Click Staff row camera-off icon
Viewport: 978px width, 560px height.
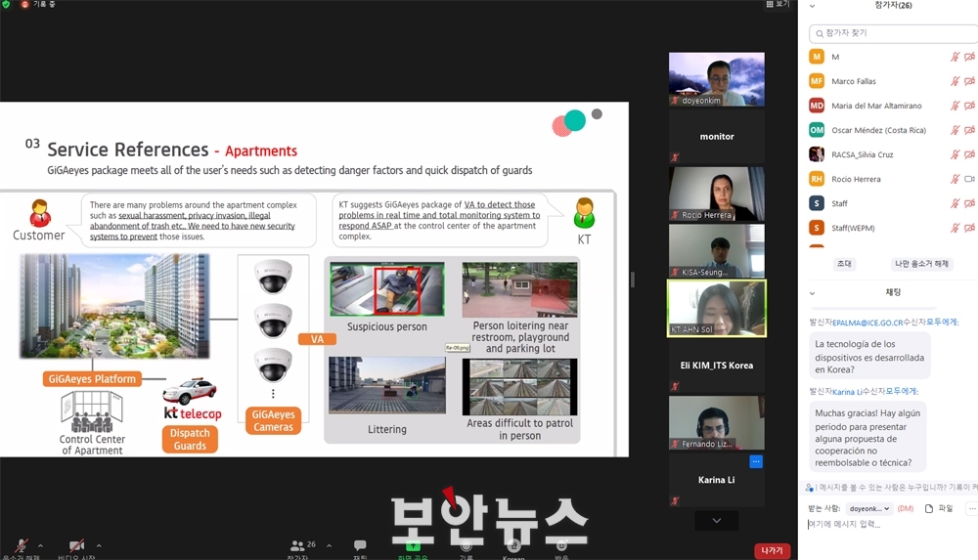[x=969, y=203]
